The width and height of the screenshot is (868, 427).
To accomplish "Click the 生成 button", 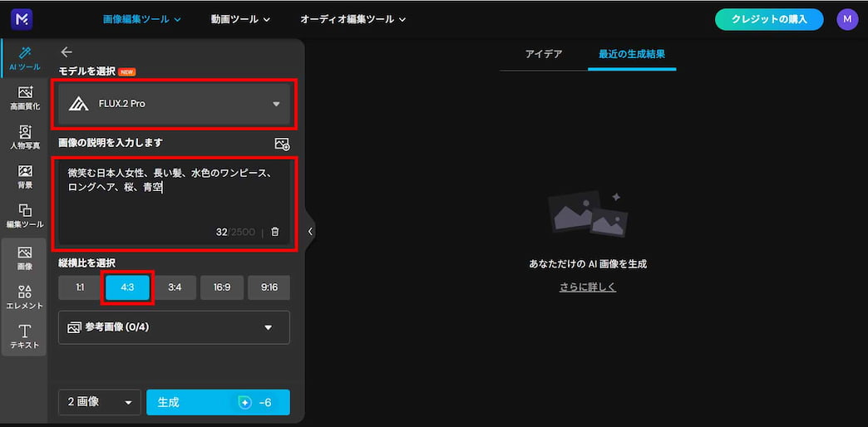I will click(x=218, y=402).
